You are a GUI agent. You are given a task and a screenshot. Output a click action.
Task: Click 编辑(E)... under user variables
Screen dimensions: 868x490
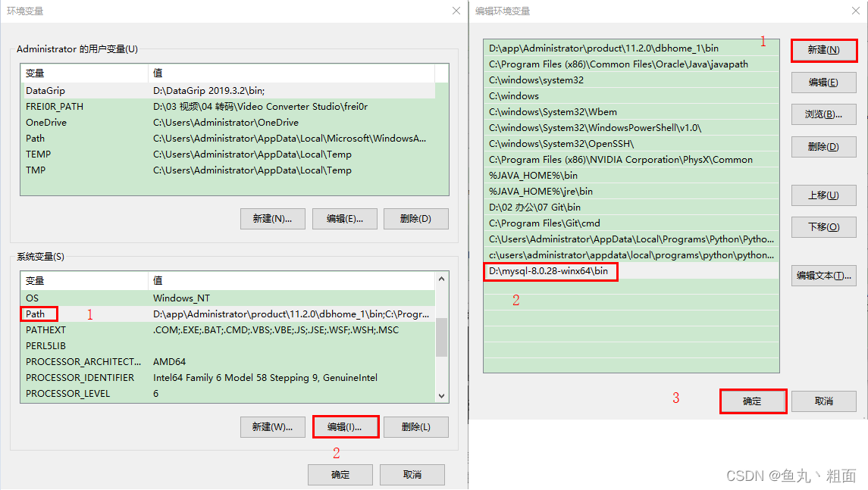pyautogui.click(x=344, y=219)
